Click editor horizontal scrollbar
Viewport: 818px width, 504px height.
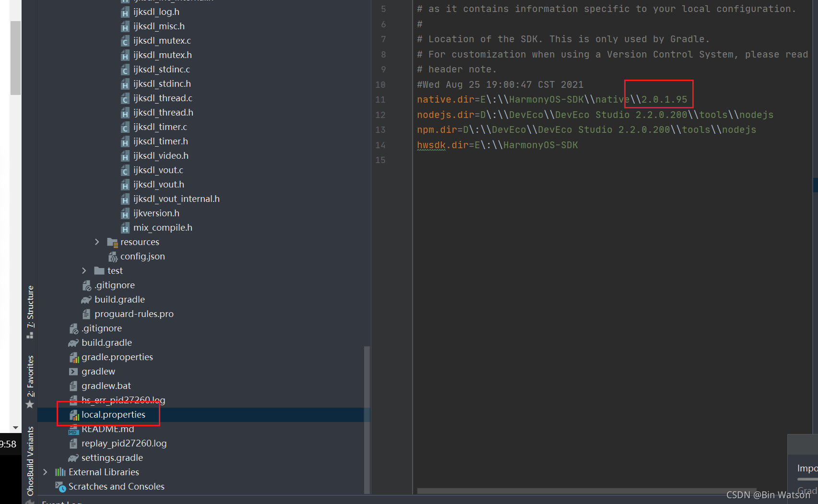586,491
